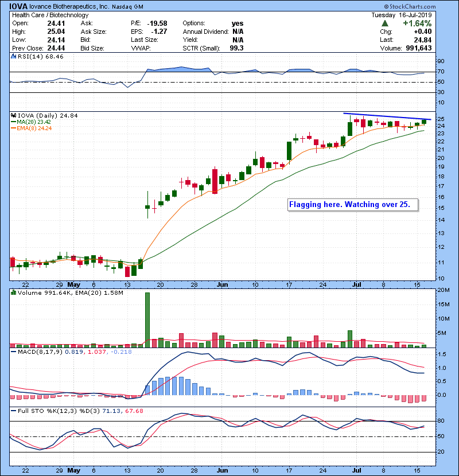Click the Volume 991.64K, EMA(20) 1.58M label
Image resolution: width=459 pixels, height=476 pixels.
point(71,292)
